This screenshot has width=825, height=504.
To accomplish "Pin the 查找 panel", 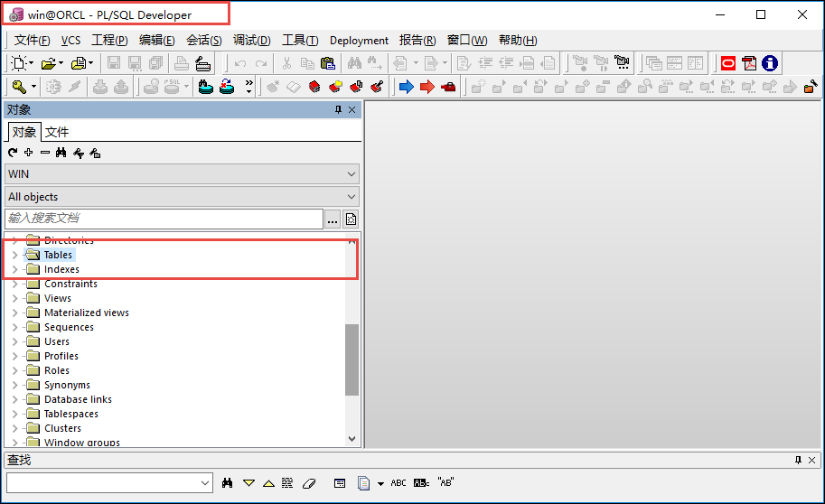I will coord(798,460).
